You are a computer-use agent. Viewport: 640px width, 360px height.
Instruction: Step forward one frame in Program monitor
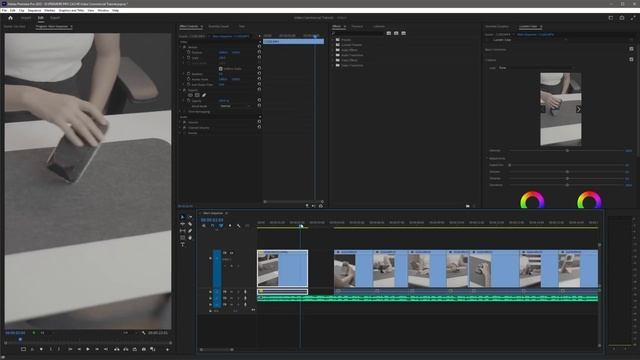[97, 349]
